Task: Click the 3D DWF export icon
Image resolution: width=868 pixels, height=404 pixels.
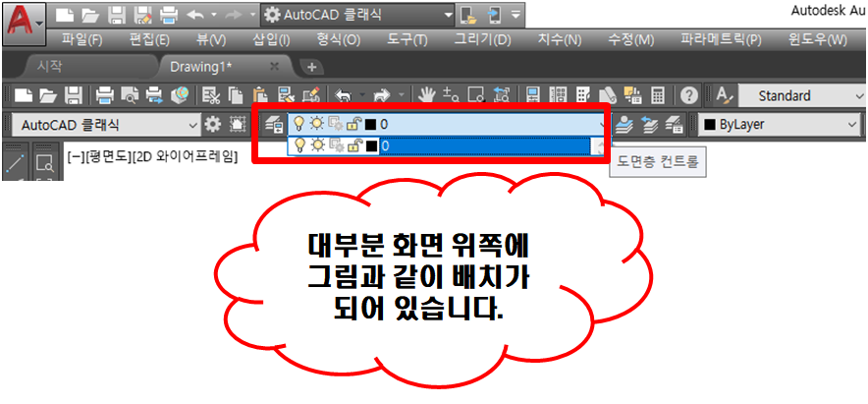Action: (180, 96)
